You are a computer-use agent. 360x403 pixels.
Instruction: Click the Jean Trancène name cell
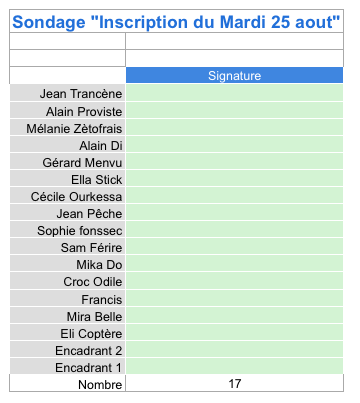click(x=68, y=93)
